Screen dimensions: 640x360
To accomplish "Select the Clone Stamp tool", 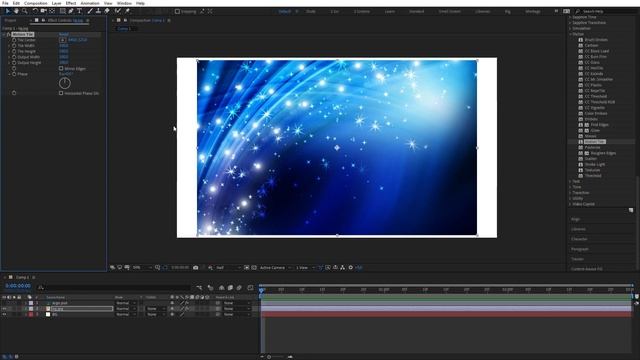I will point(98,11).
